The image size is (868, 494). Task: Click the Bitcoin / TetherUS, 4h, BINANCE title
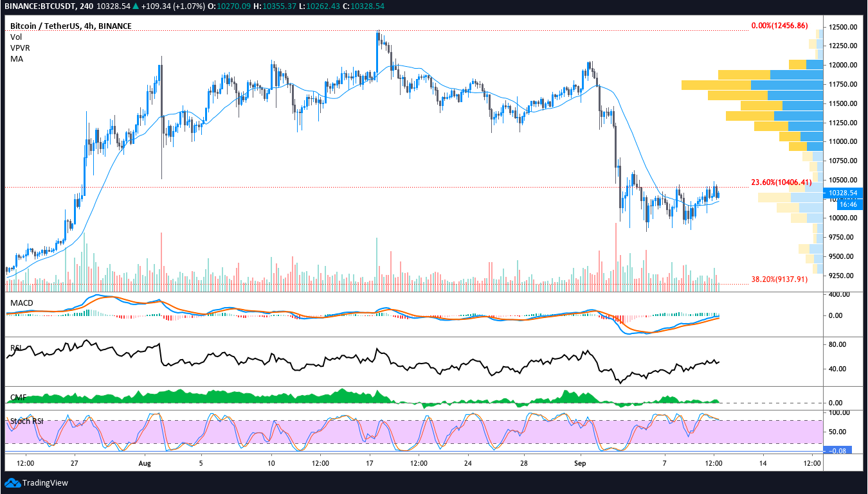point(71,26)
